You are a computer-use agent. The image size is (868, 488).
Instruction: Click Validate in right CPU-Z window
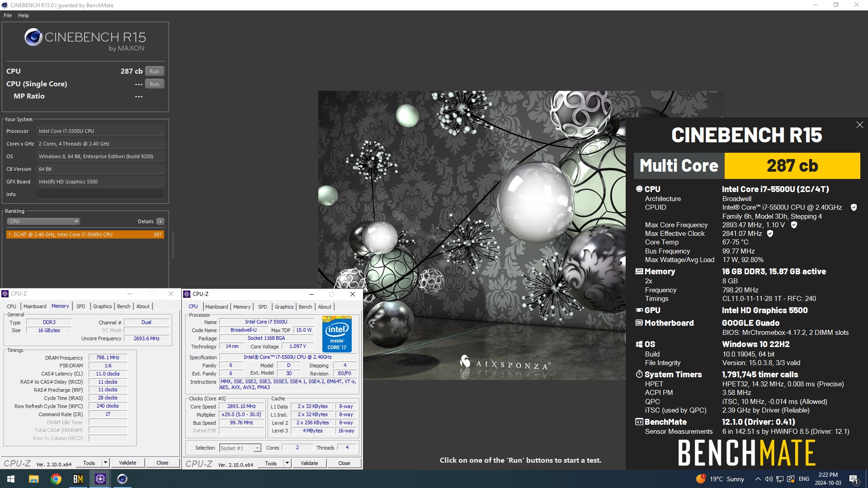click(309, 464)
